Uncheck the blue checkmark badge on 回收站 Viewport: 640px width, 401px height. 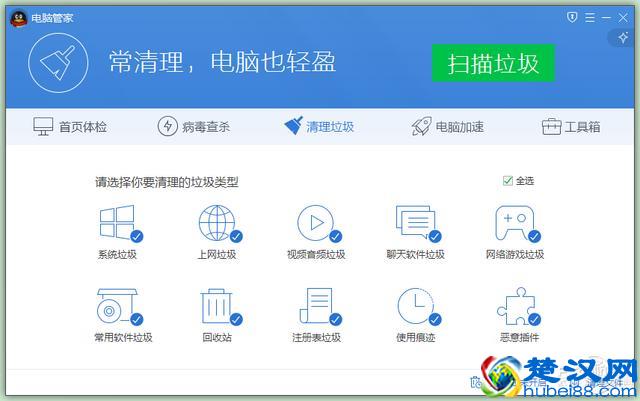point(236,319)
